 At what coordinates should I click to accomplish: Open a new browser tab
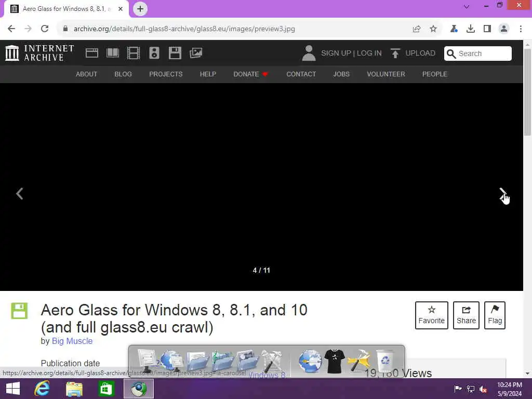click(x=140, y=9)
